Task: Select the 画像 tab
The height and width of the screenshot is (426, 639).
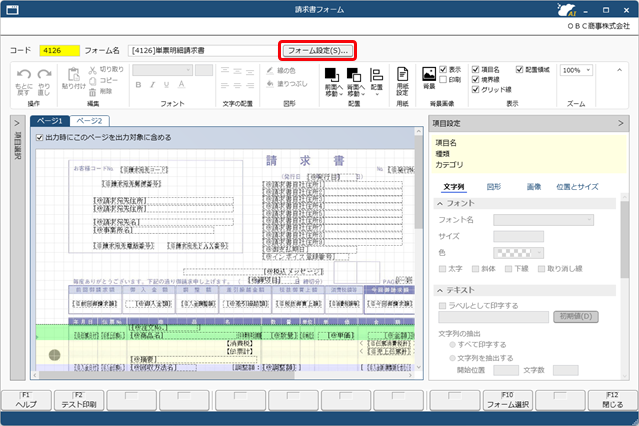Action: pos(534,187)
